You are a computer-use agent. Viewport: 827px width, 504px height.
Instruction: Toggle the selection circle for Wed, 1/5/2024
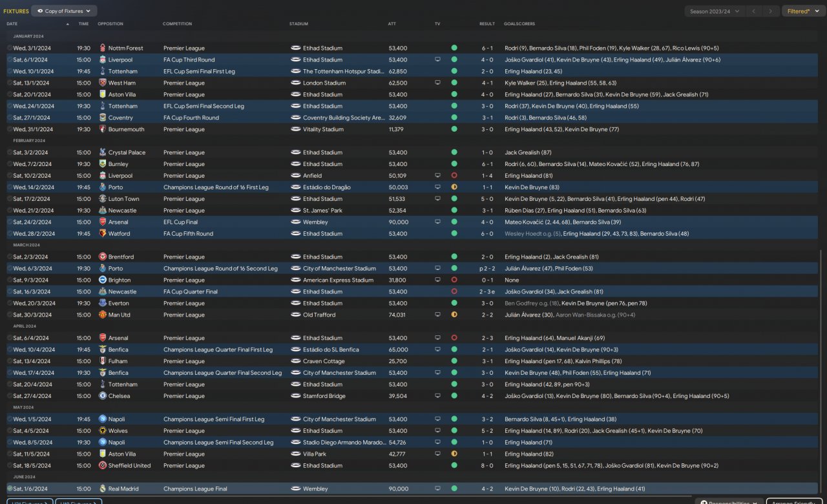coord(10,419)
